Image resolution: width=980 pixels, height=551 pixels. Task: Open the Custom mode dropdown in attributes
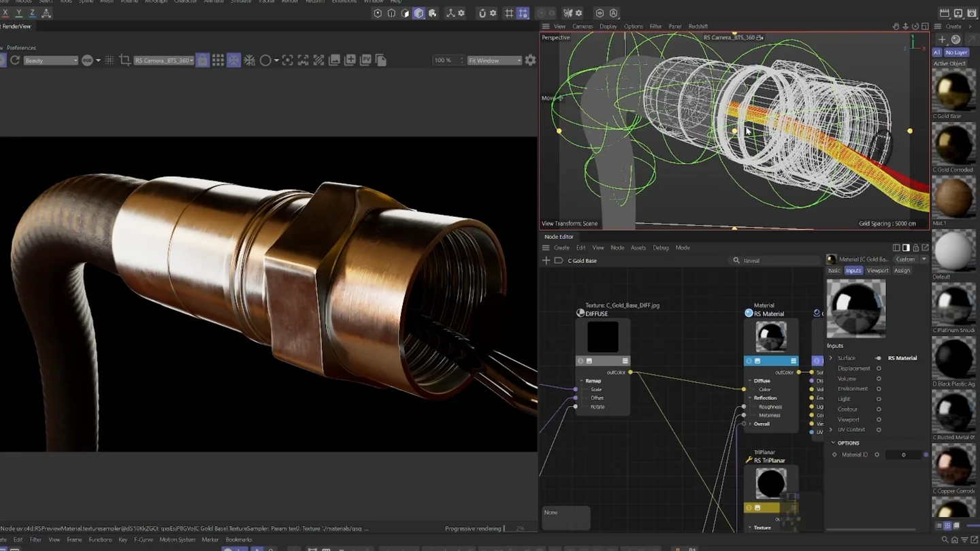pyautogui.click(x=911, y=259)
